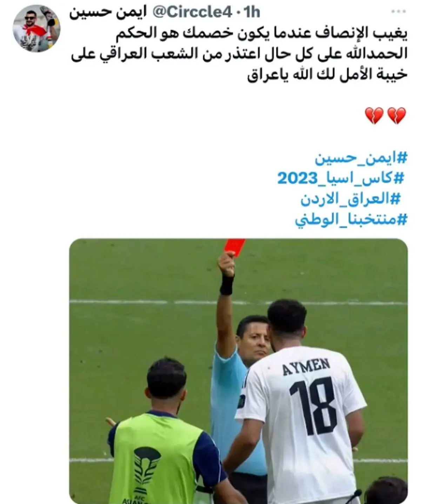Open the attached red card match photo
Image resolution: width=421 pixels, height=504 pixels.
[239, 371]
